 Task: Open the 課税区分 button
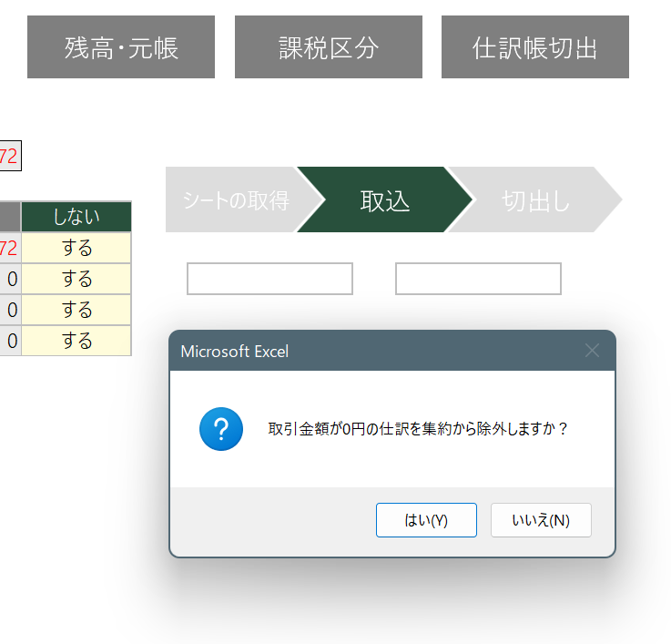coord(329,47)
